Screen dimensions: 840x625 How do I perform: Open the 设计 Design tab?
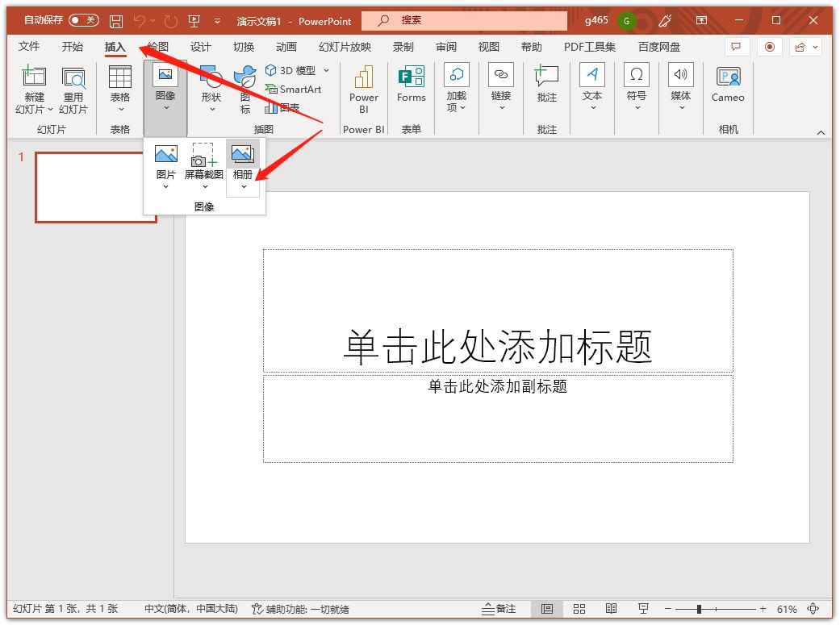[200, 47]
